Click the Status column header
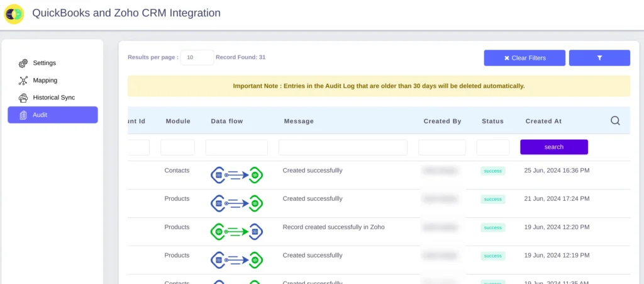The height and width of the screenshot is (284, 644). pyautogui.click(x=492, y=122)
